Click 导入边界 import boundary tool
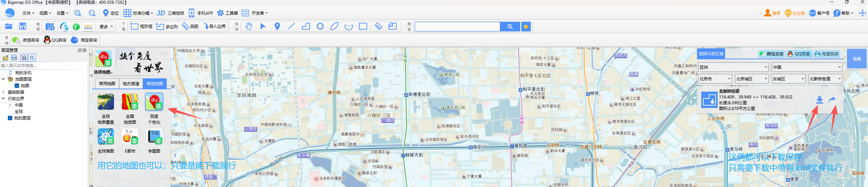The width and height of the screenshot is (868, 187). click(x=215, y=26)
